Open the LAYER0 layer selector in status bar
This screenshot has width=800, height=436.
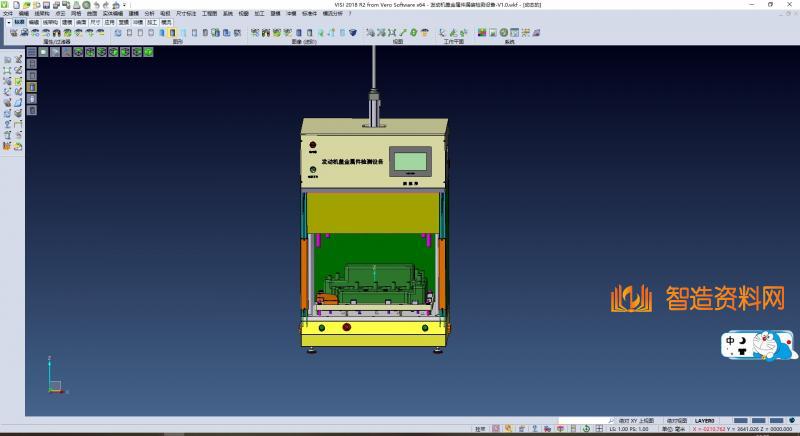tap(705, 421)
